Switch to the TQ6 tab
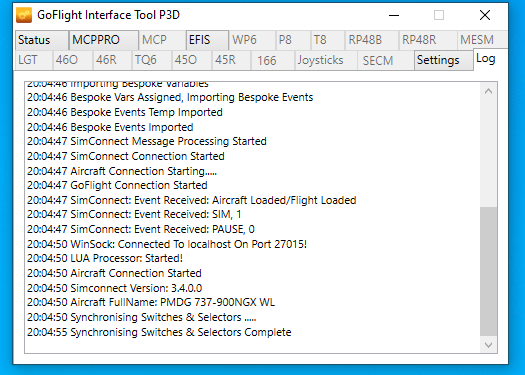 152,60
